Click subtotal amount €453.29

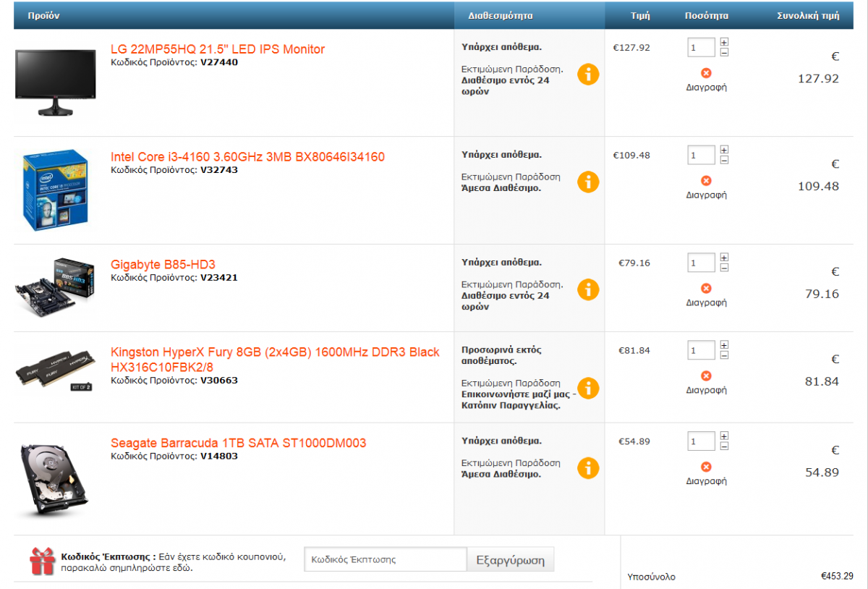(x=836, y=577)
